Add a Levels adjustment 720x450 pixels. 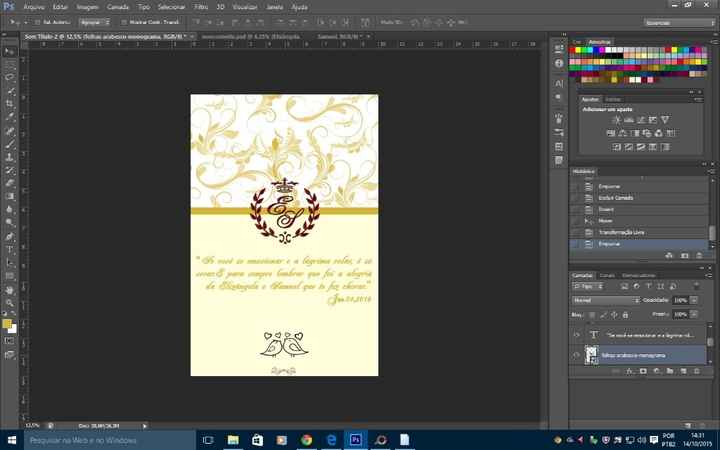coord(629,120)
